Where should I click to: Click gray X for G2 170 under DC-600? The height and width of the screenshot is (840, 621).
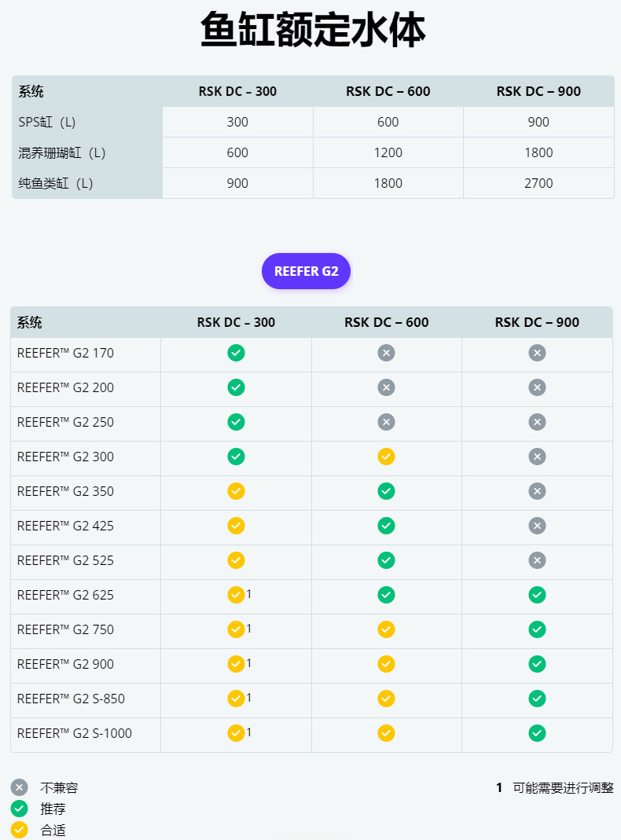(386, 353)
